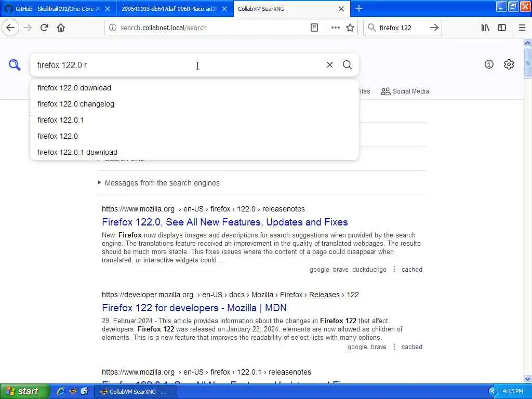
Task: Open page actions three-dot menu
Action: (x=335, y=28)
